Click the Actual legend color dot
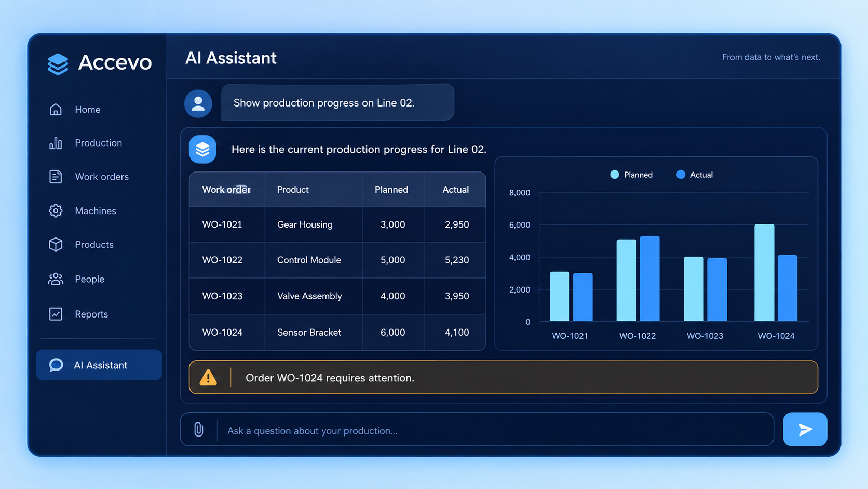This screenshot has width=868, height=489. (x=681, y=175)
